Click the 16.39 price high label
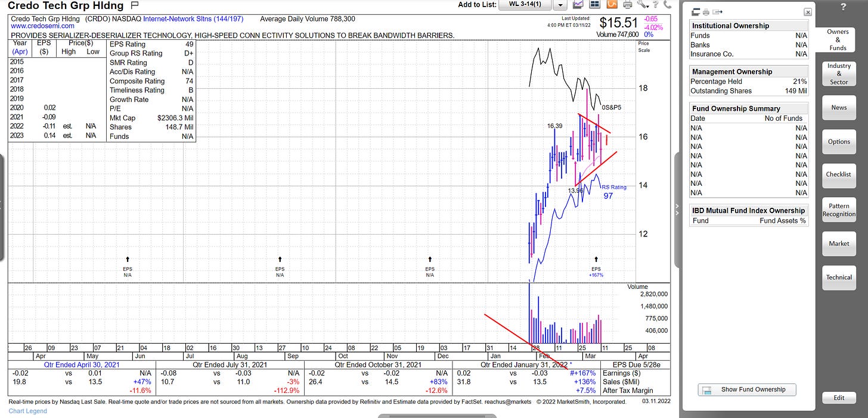868x418 pixels. [555, 126]
